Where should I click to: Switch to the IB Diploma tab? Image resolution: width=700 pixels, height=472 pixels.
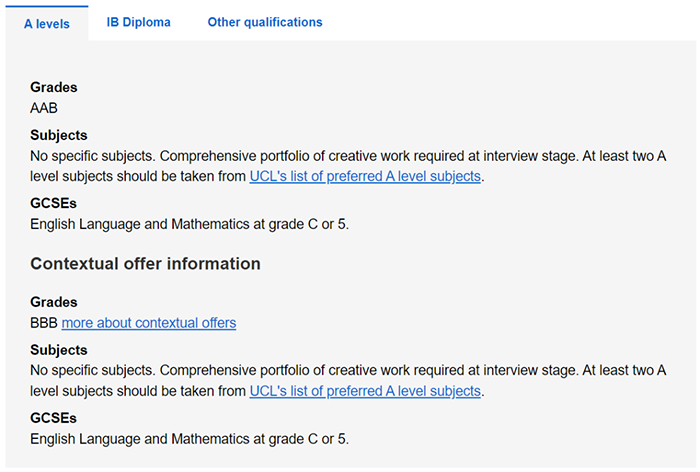(x=139, y=22)
